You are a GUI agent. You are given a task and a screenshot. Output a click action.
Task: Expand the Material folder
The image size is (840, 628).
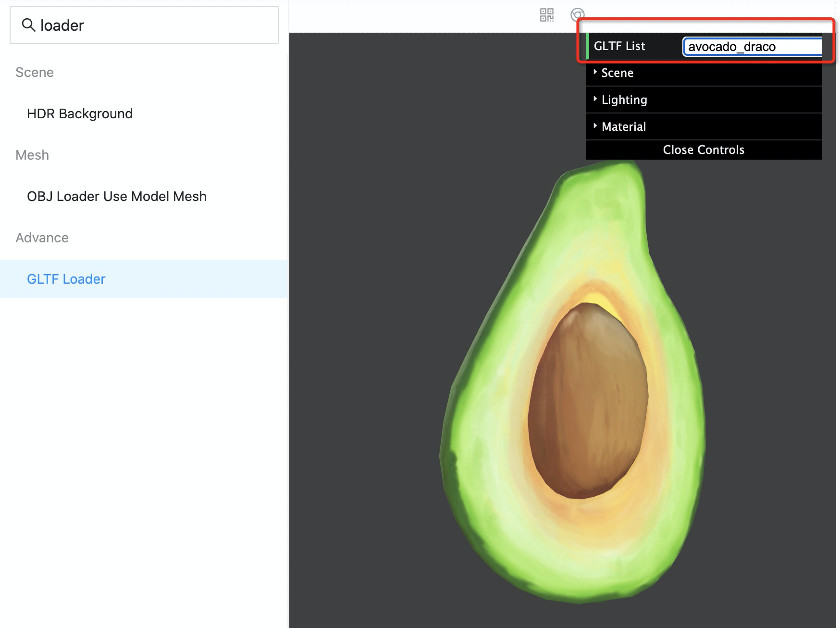pos(704,127)
